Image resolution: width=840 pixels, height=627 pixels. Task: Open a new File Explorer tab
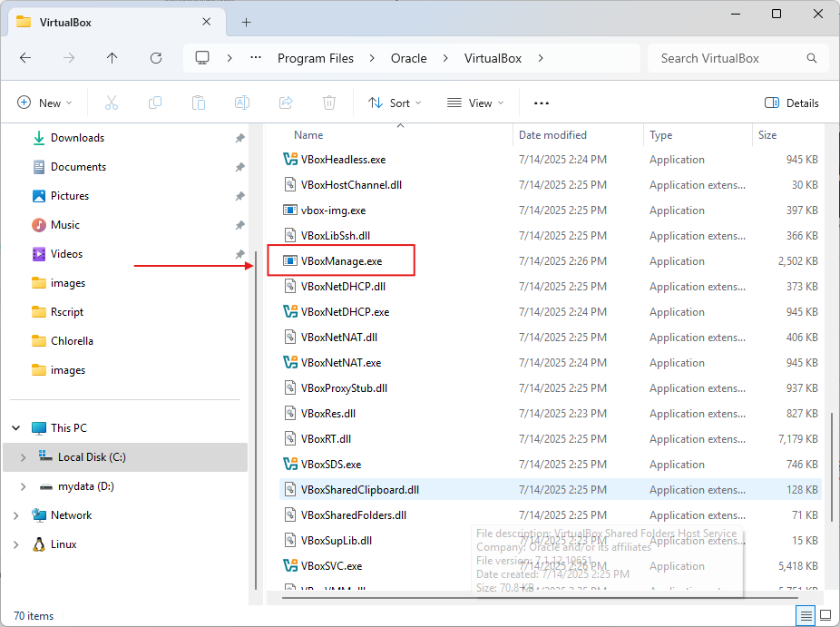coord(246,22)
